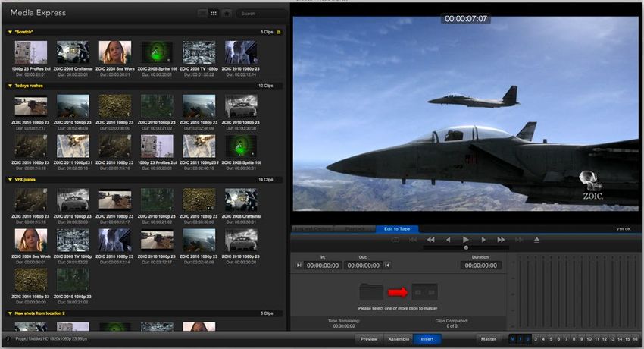This screenshot has width=644, height=349.
Task: Click the mark Out point icon
Action: pyautogui.click(x=387, y=266)
